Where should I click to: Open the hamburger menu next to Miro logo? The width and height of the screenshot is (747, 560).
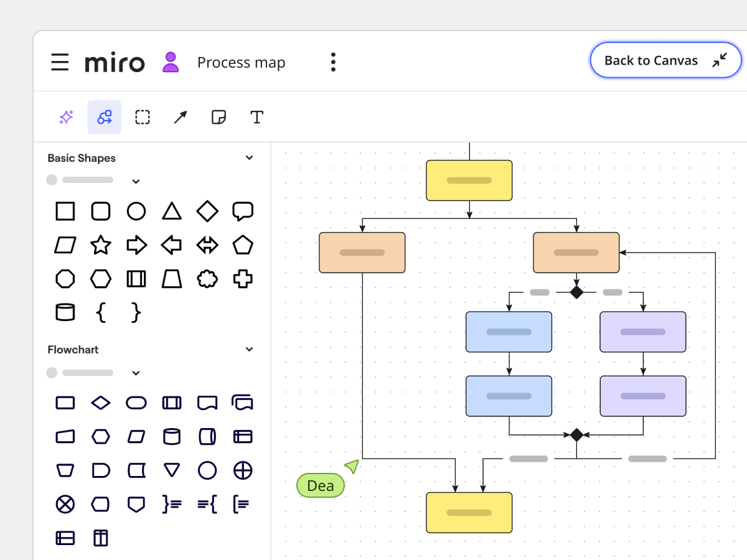60,62
